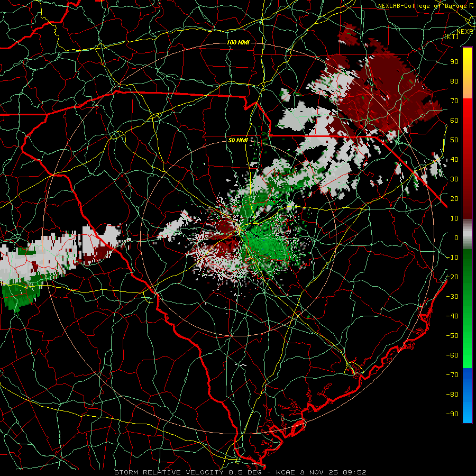Pick the light blue bottom color bar segment
Screen dimensions: 476x476
(x=467, y=413)
